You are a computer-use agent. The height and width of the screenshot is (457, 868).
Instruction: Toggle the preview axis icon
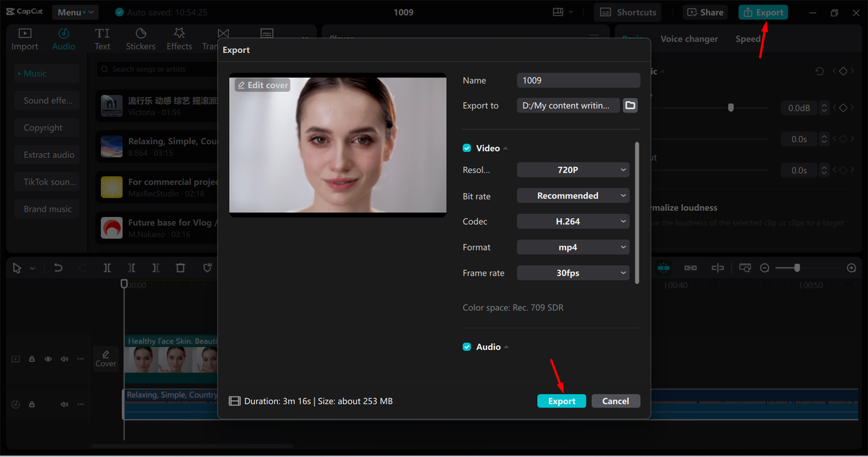pyautogui.click(x=717, y=268)
